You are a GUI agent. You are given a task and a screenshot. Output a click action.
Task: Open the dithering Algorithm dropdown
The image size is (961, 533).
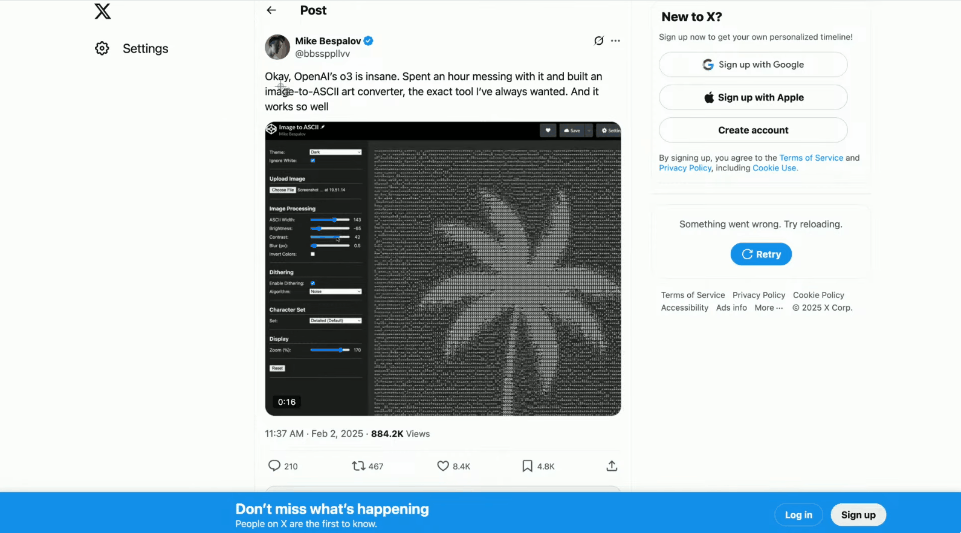(335, 291)
